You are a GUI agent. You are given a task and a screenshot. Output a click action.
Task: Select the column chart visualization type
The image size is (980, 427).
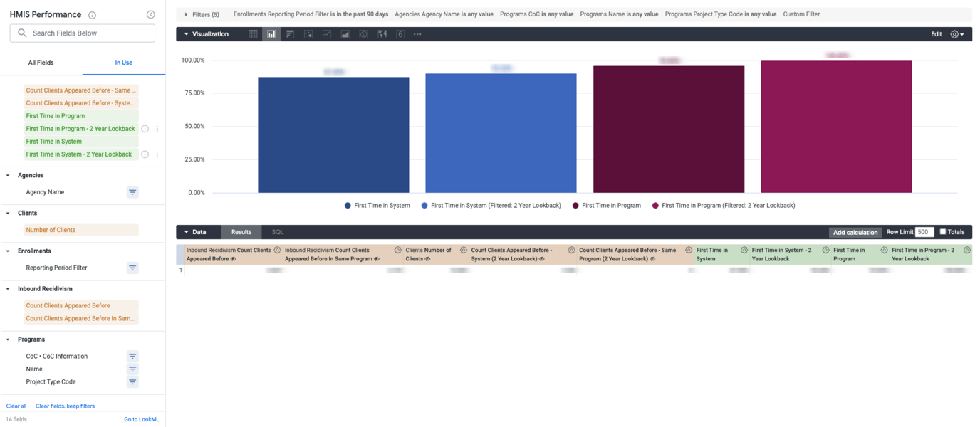pyautogui.click(x=271, y=33)
